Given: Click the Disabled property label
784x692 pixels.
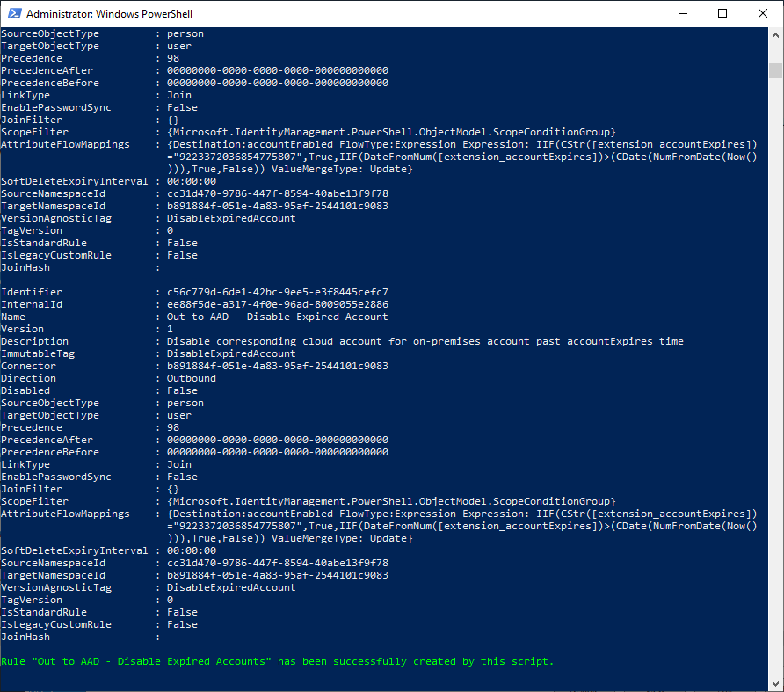Looking at the screenshot, I should pyautogui.click(x=25, y=390).
